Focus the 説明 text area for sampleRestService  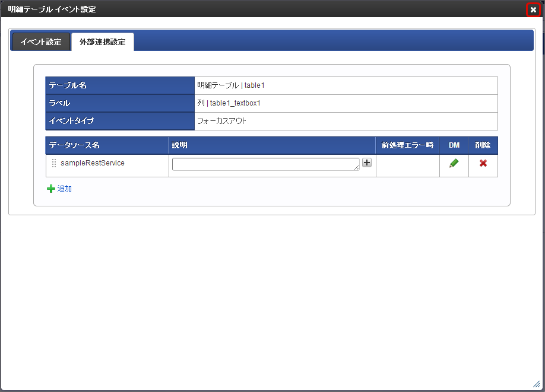click(x=266, y=164)
